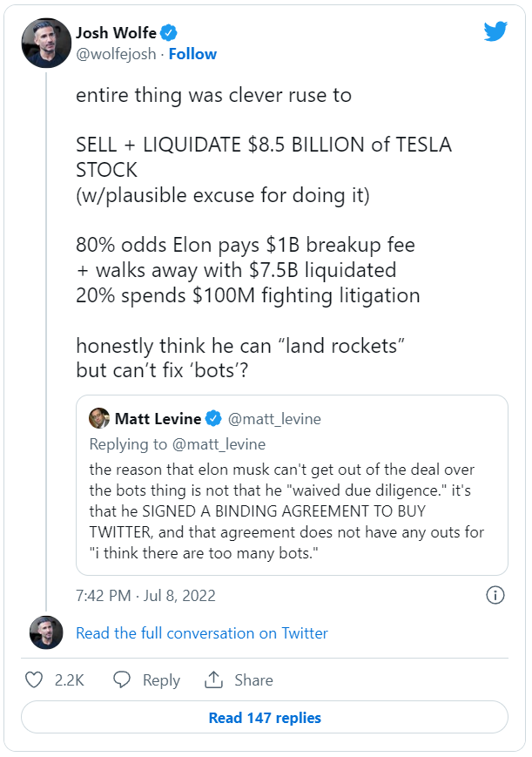
Task: Open the tweet timestamp Jul 8, 2022
Action: pyautogui.click(x=144, y=595)
